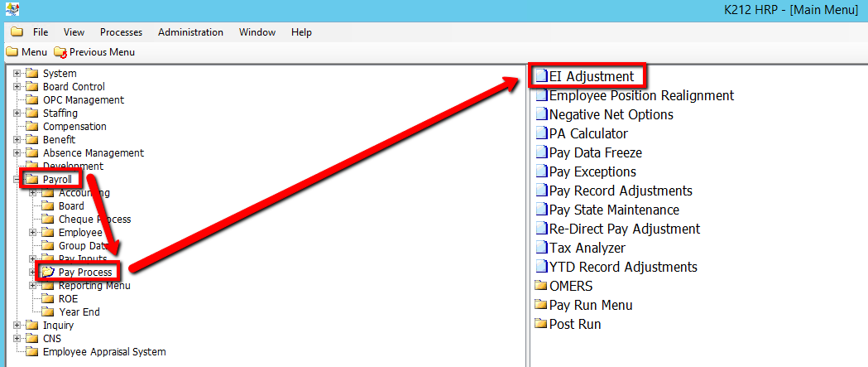The image size is (868, 367).
Task: Click the Menu toolbar button
Action: click(26, 52)
